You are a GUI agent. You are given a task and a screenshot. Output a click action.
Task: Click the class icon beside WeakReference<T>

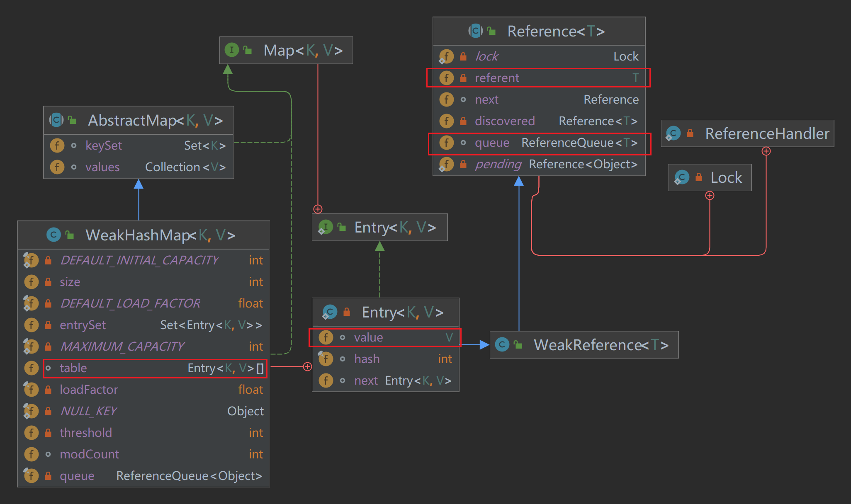pos(502,344)
